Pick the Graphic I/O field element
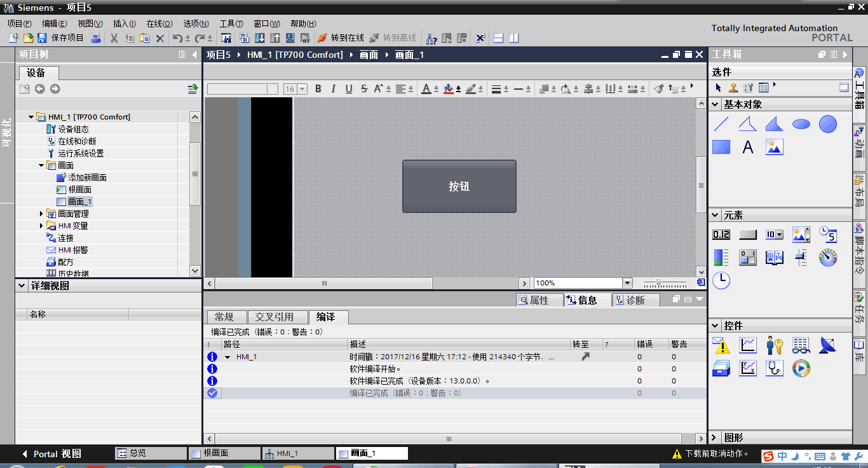This screenshot has width=868, height=468. tap(801, 235)
